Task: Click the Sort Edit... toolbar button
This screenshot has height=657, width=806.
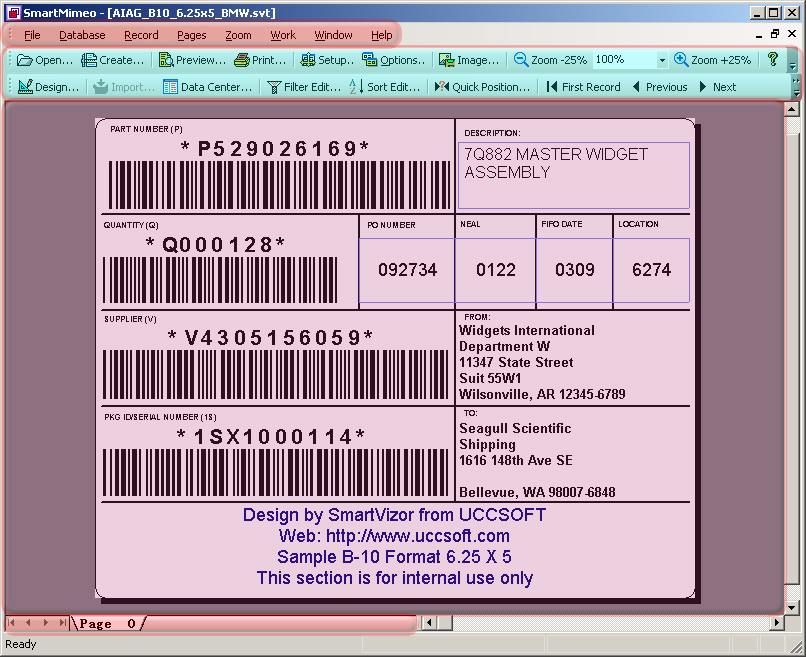Action: [384, 87]
